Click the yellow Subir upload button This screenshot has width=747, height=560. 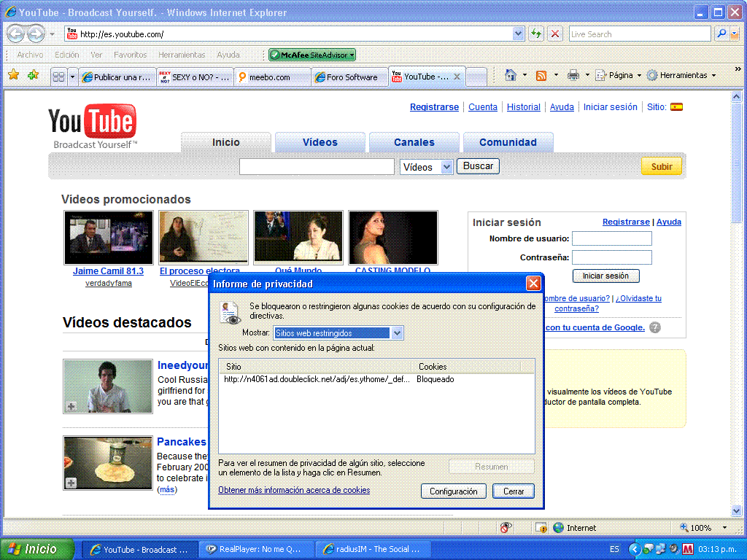[661, 166]
